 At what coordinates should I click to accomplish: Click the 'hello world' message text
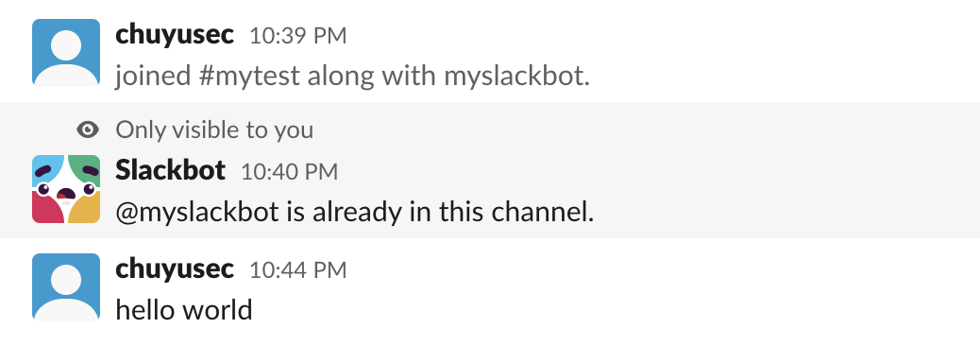tap(184, 310)
